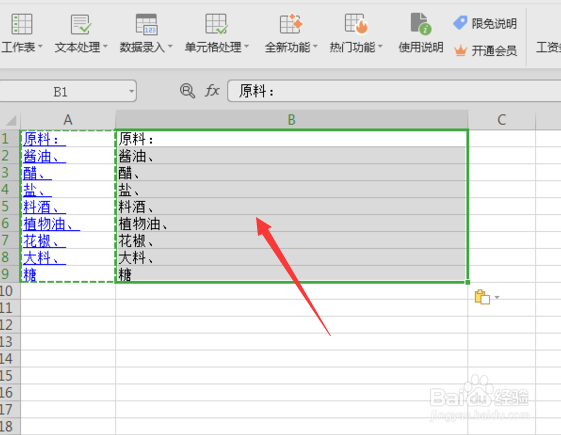Click the 开通会员 crown icon
This screenshot has width=561, height=435.
click(x=460, y=50)
